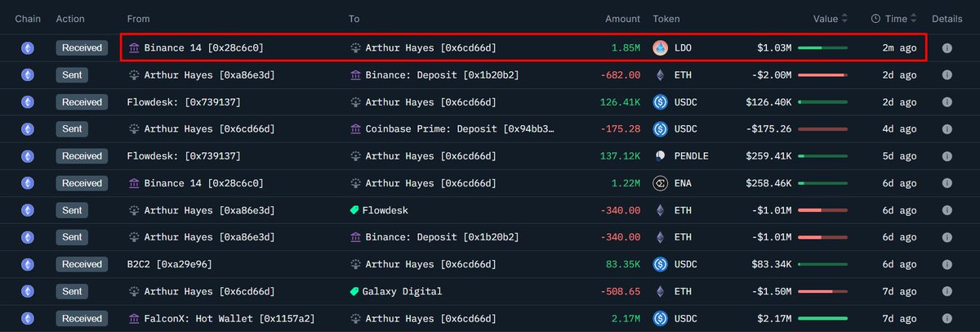Open Binance 14 [0x28c6c0] sender in first row

[x=203, y=48]
